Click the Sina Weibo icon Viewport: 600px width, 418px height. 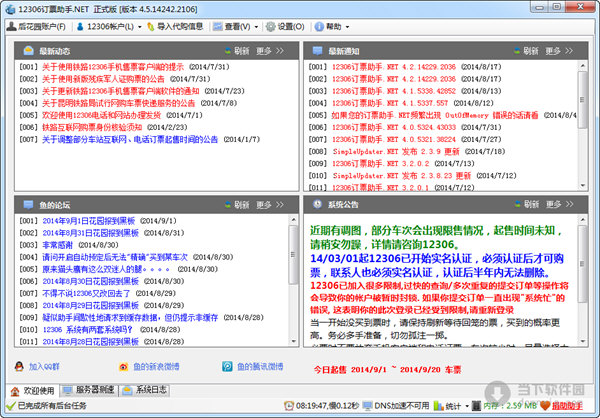[x=123, y=367]
